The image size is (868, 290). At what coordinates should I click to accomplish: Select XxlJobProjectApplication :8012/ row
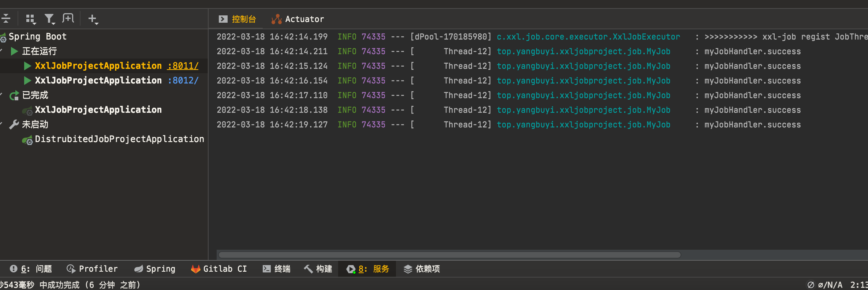pyautogui.click(x=104, y=81)
